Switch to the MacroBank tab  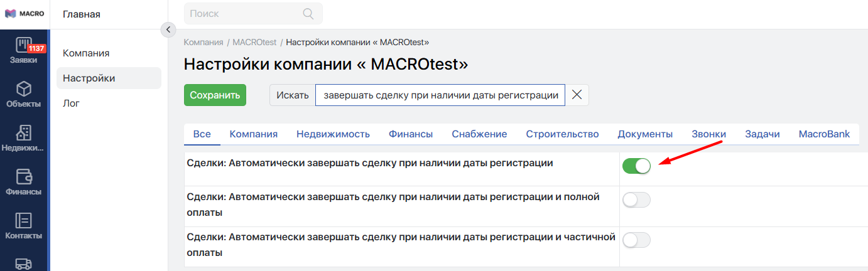click(824, 134)
